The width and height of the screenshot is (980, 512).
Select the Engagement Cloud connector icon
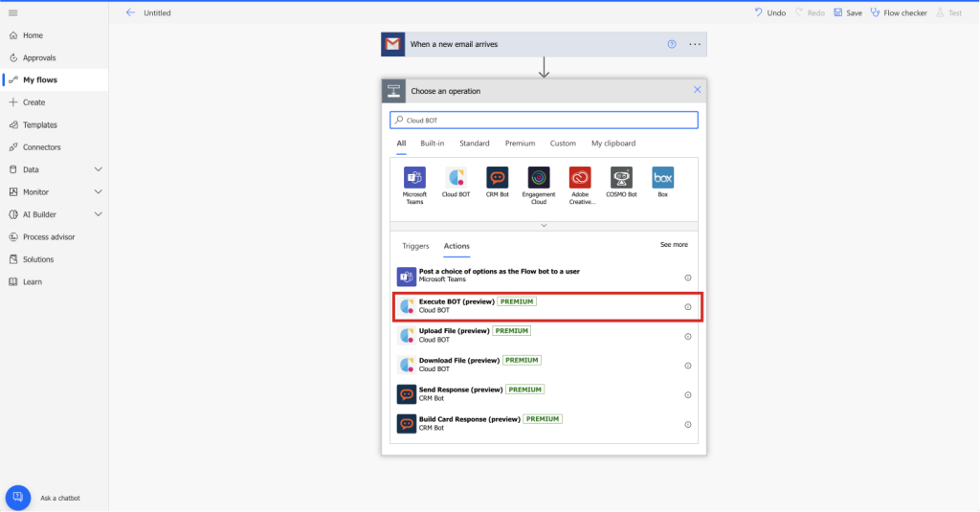point(539,178)
